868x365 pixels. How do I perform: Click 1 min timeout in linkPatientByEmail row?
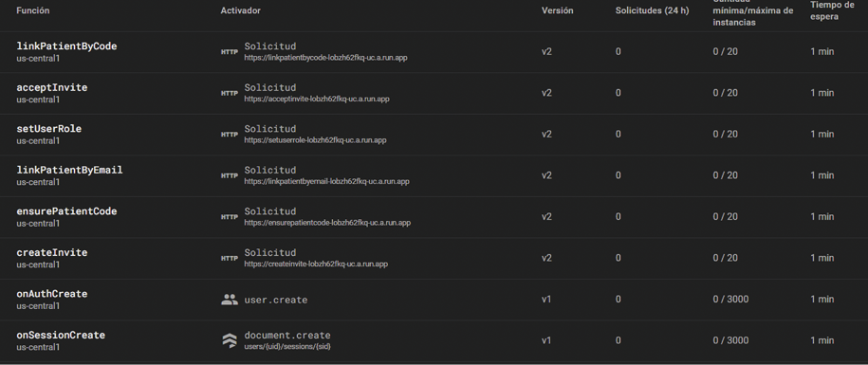(x=822, y=175)
